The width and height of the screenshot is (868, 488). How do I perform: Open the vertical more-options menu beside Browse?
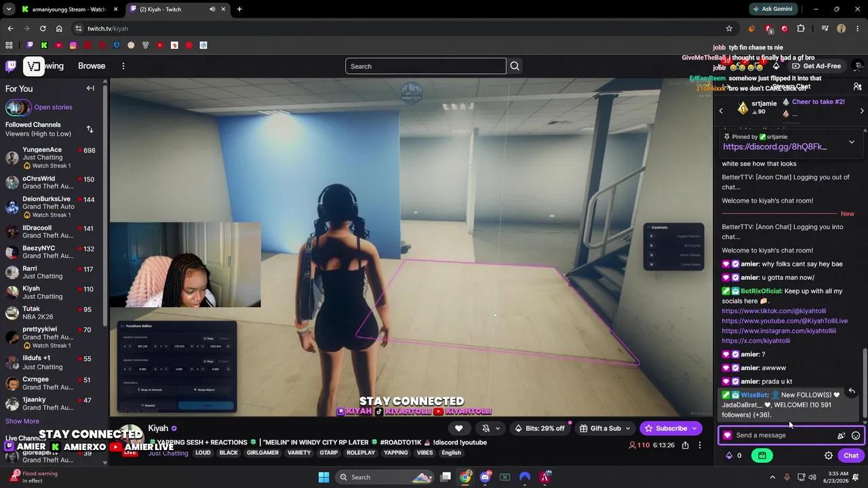click(x=123, y=66)
